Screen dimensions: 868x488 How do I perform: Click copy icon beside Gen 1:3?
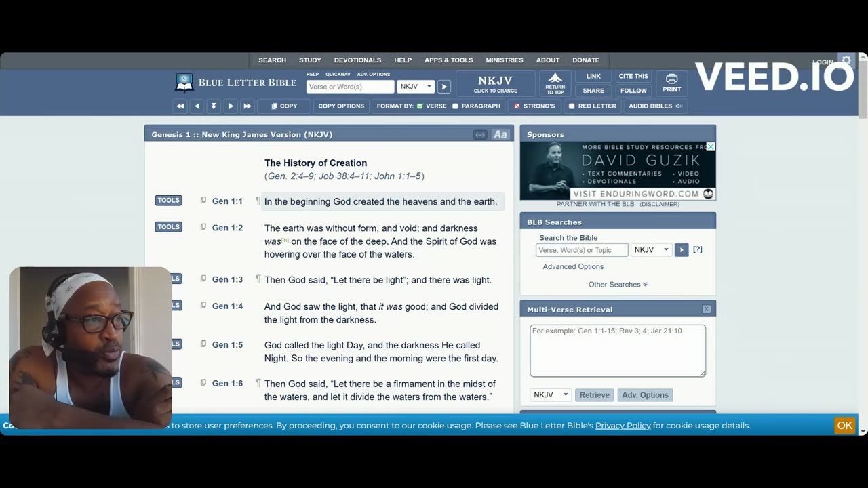point(203,279)
